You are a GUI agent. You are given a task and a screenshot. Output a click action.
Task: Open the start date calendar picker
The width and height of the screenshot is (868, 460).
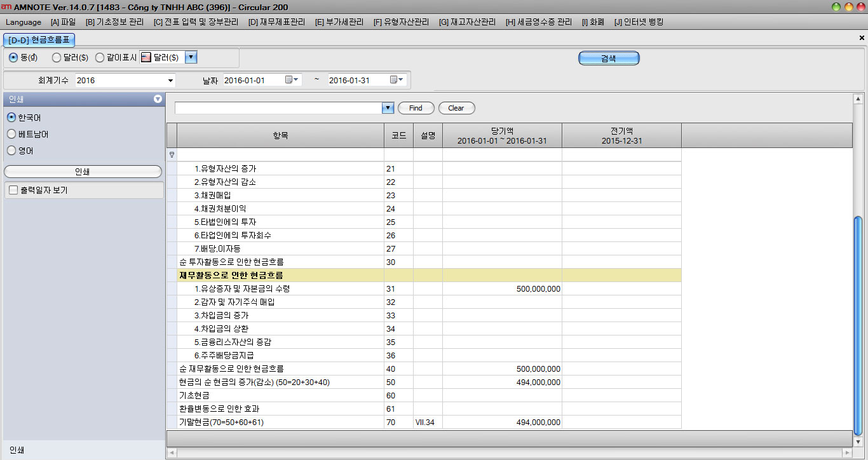(x=292, y=80)
